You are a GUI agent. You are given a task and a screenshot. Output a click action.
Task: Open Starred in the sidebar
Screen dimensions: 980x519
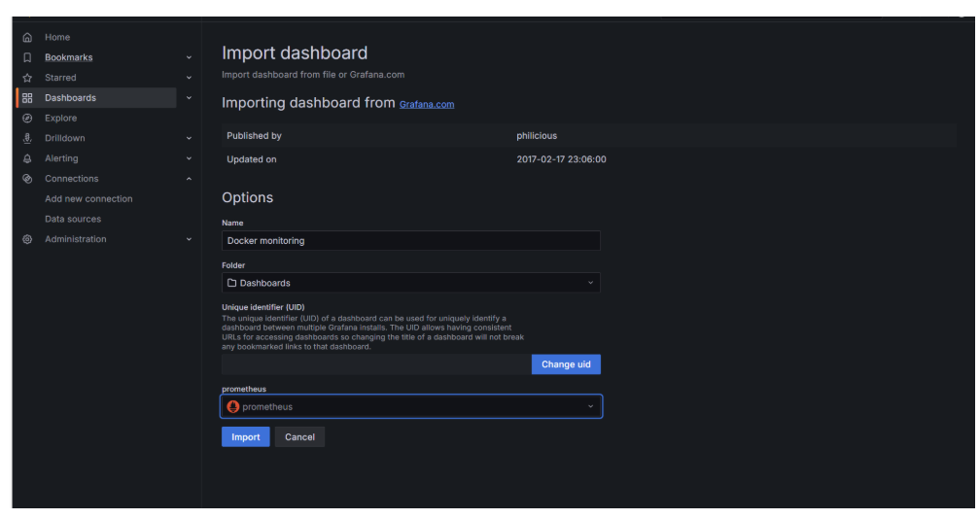60,78
